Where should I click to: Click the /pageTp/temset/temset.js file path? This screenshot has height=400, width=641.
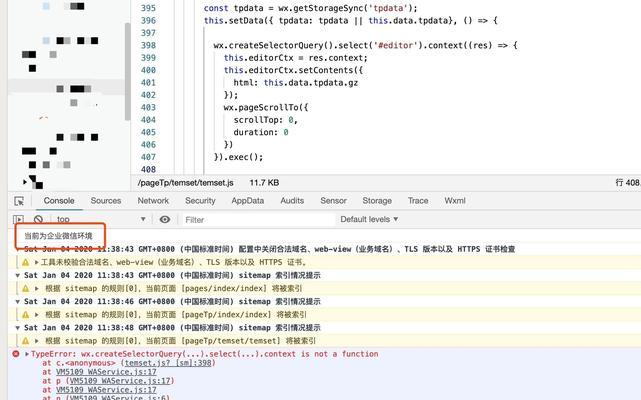[186, 183]
